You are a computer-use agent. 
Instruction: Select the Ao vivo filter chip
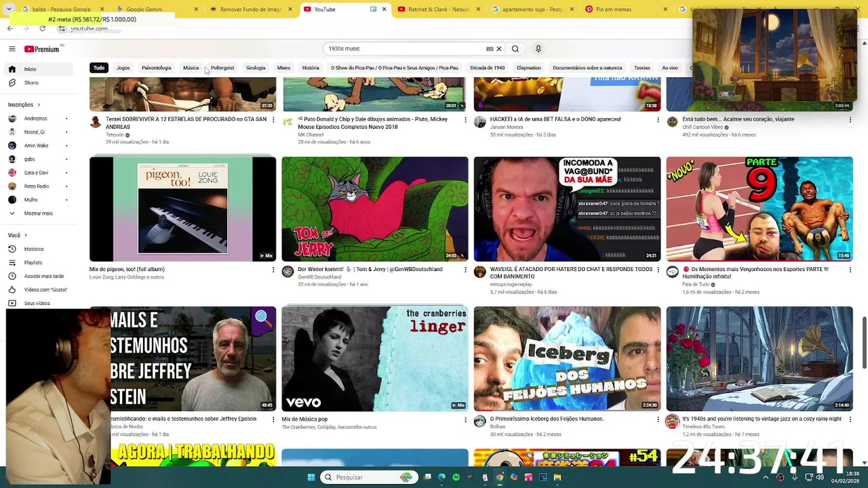pyautogui.click(x=670, y=68)
